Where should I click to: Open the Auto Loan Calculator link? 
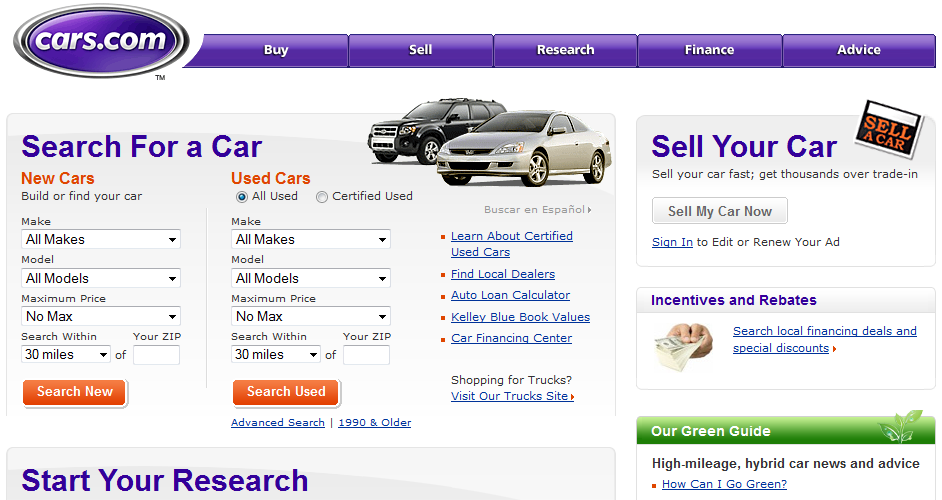pos(511,295)
